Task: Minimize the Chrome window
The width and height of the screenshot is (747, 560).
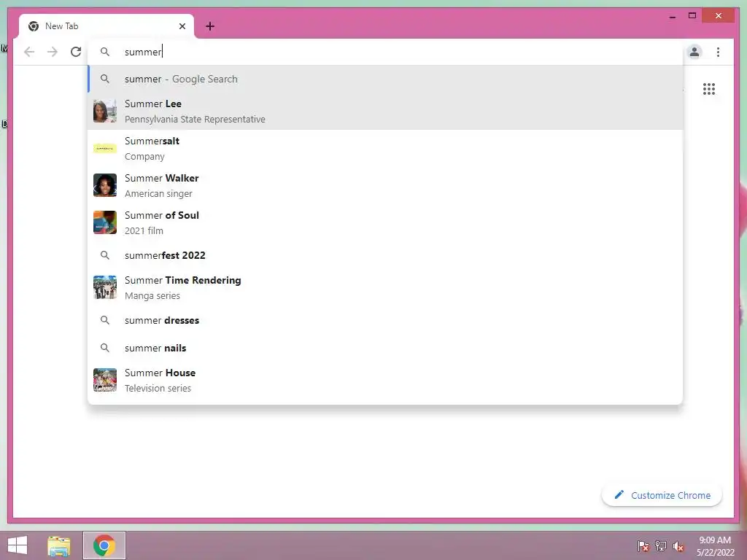Action: (672, 16)
